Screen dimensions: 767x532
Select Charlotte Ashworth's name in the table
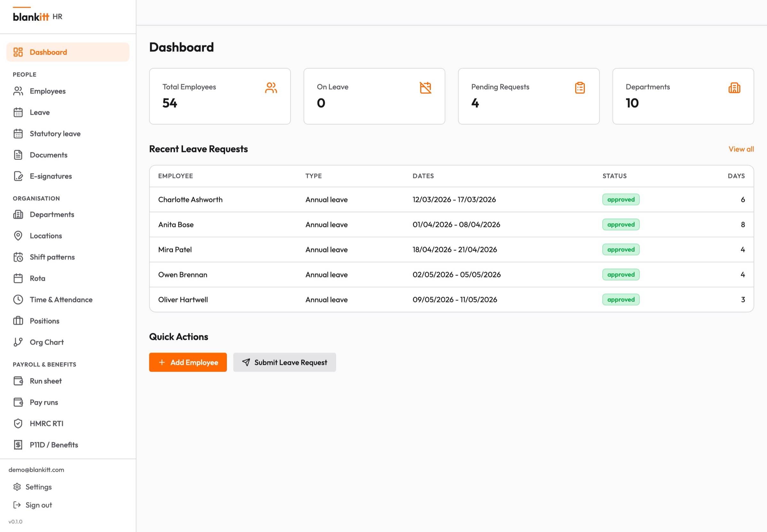point(190,199)
